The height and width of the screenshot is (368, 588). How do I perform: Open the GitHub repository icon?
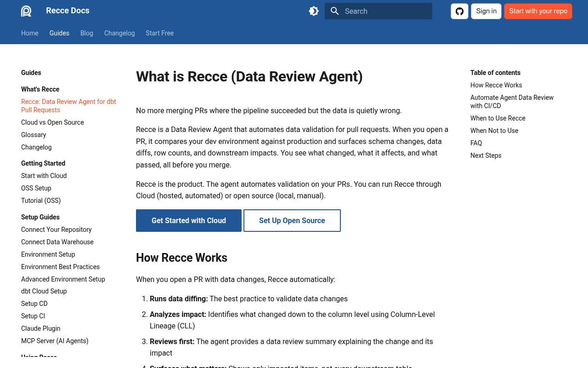click(x=459, y=11)
